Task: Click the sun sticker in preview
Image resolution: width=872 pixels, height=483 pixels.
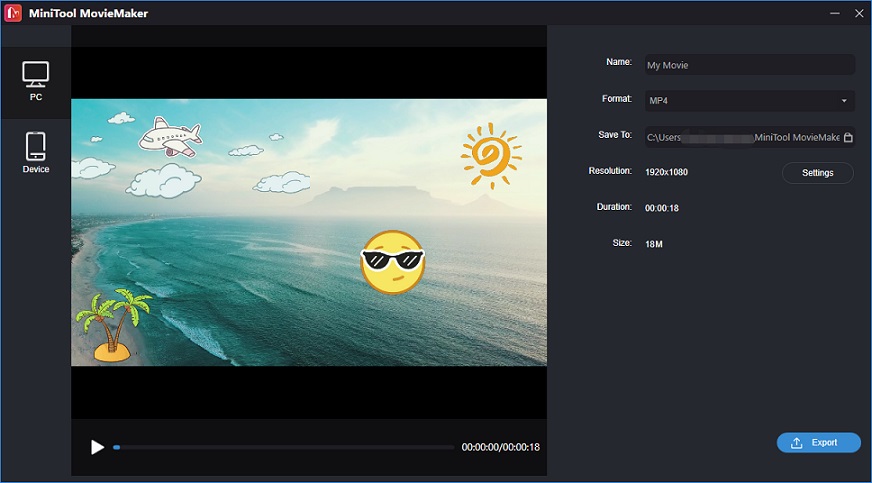Action: point(491,155)
